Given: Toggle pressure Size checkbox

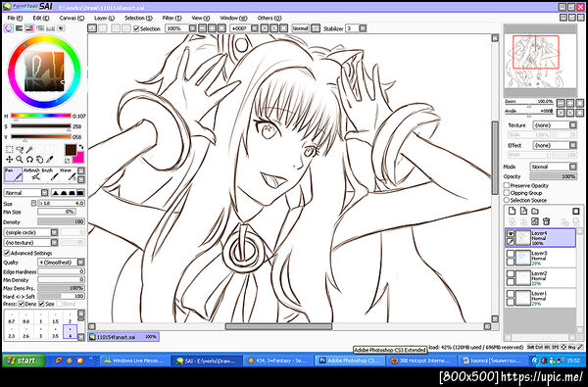Looking at the screenshot, I should (x=41, y=304).
